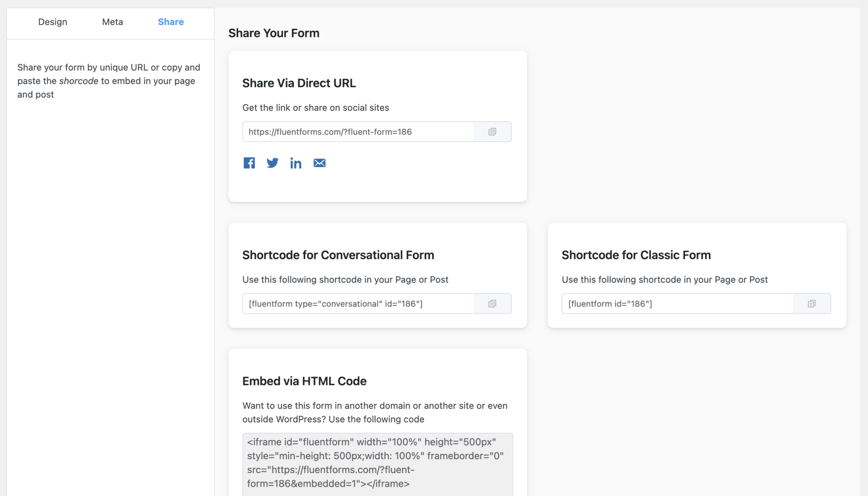Share the form on Facebook

click(249, 163)
